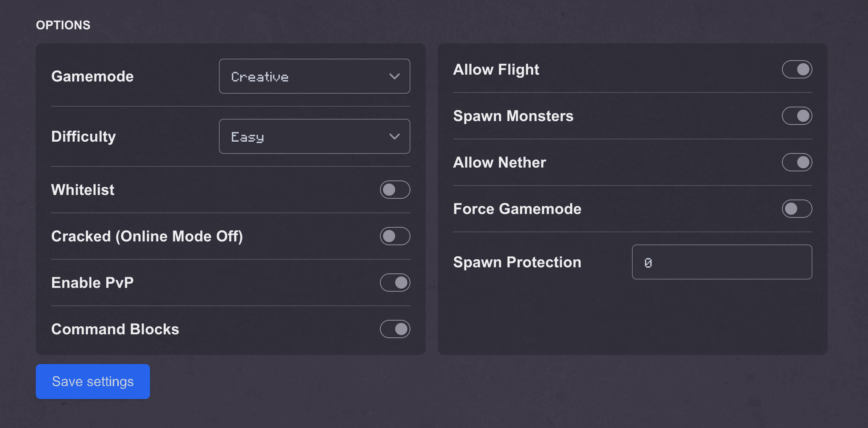Viewport: 868px width, 428px height.
Task: Click the Spawn Protection number field
Action: coord(722,262)
